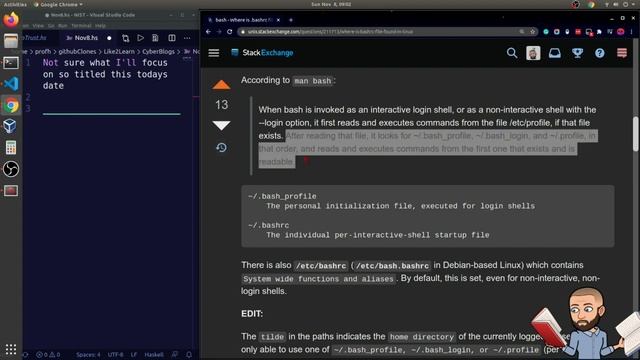Bookmark this page with the star icon

[532, 31]
